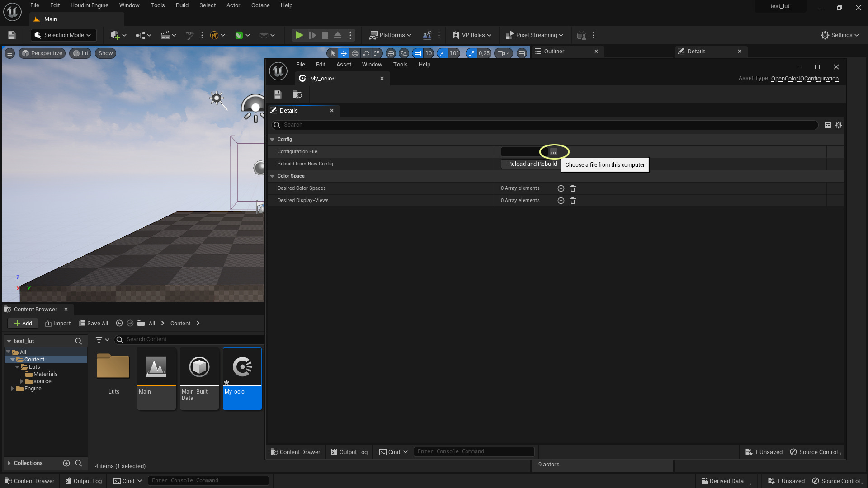Choose a configuration file with ellipsis button
The image size is (868, 488).
point(554,152)
